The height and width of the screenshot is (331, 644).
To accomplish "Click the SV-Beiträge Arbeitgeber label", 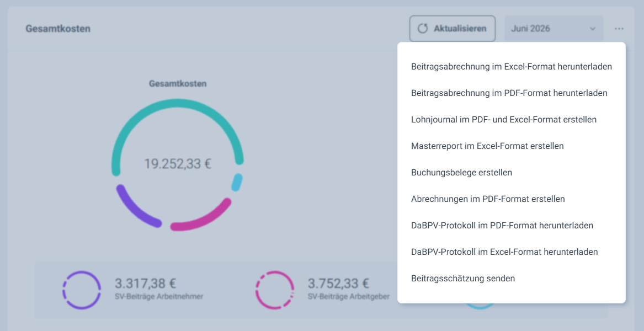I will [349, 296].
